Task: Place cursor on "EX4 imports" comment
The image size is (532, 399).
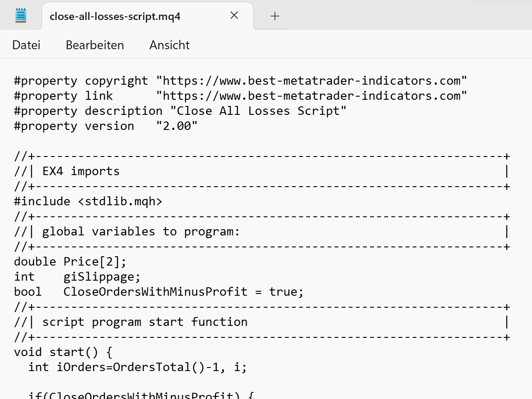Action: click(81, 172)
